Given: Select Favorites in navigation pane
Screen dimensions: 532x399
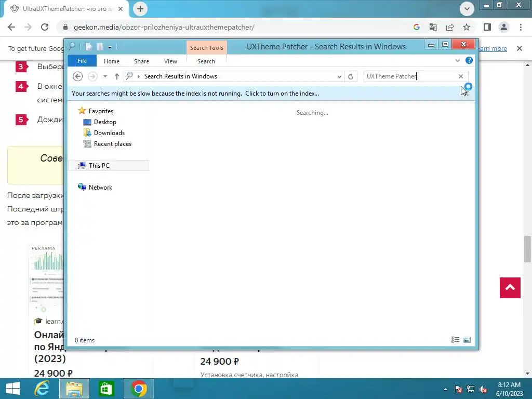Looking at the screenshot, I should (x=101, y=111).
